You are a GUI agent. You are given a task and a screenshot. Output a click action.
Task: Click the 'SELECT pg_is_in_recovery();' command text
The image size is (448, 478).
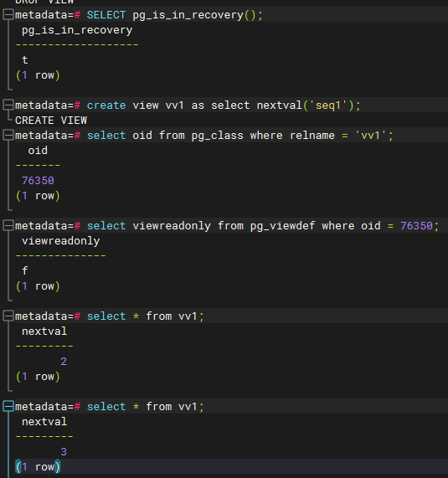pyautogui.click(x=175, y=15)
